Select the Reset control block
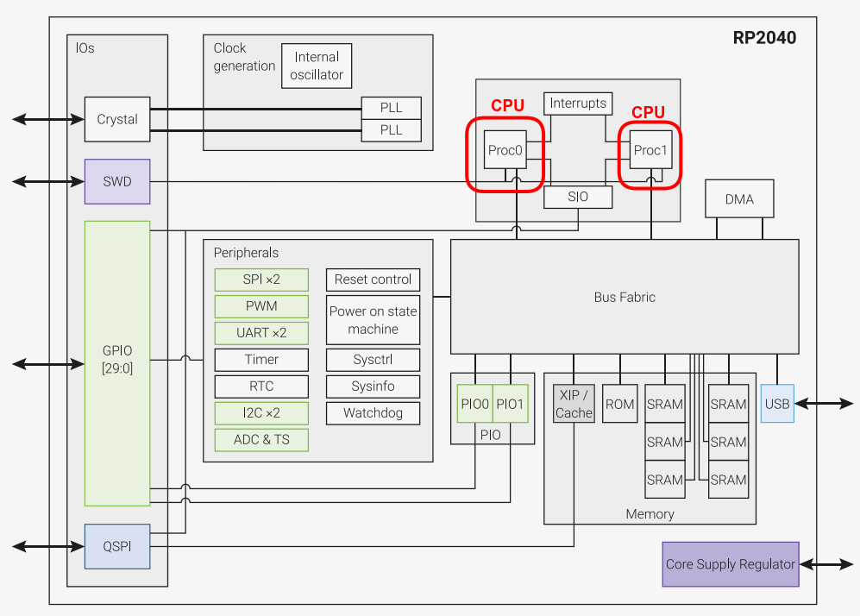 point(373,280)
